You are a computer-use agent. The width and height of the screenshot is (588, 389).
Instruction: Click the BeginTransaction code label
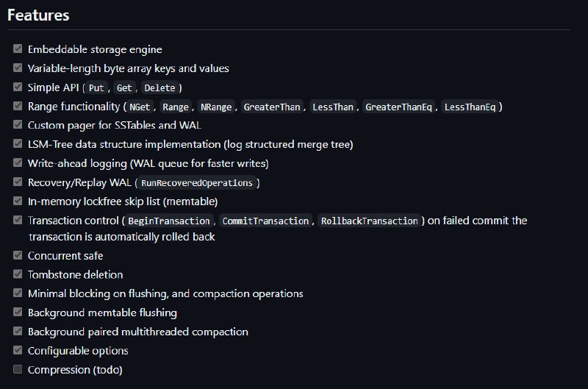[x=169, y=221]
